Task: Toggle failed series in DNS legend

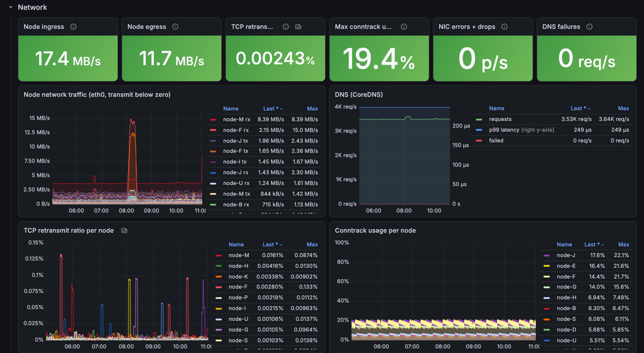Action: (x=496, y=141)
